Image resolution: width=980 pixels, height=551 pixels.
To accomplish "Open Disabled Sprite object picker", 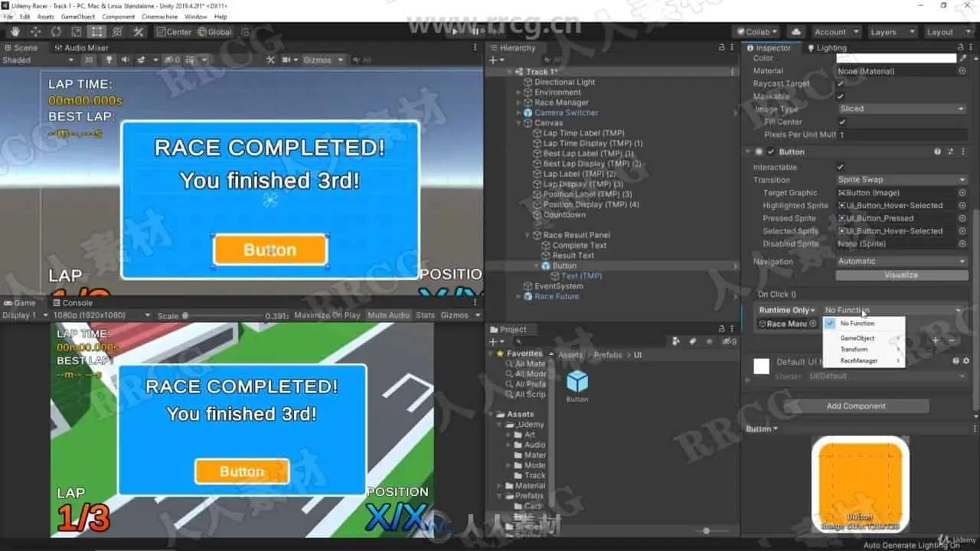I will pyautogui.click(x=962, y=243).
